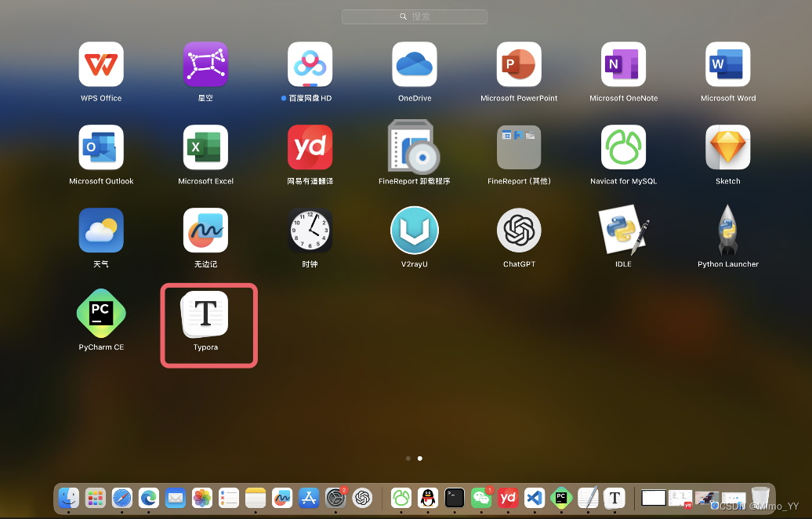
Task: Open the 时钟 clock app
Action: 310,230
